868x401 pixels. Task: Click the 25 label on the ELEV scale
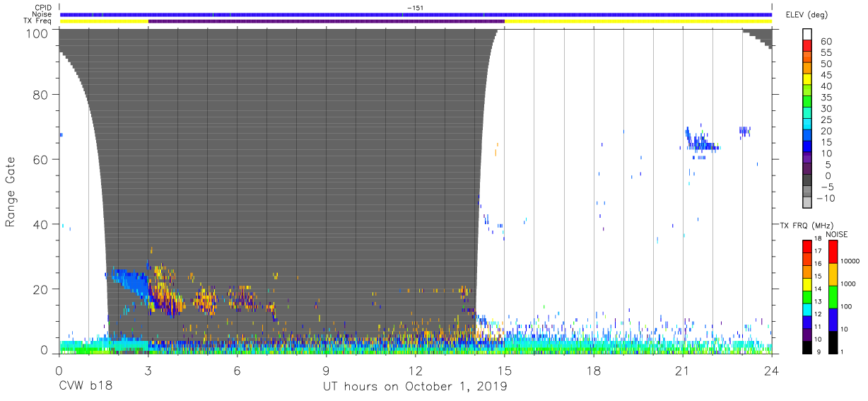[827, 120]
